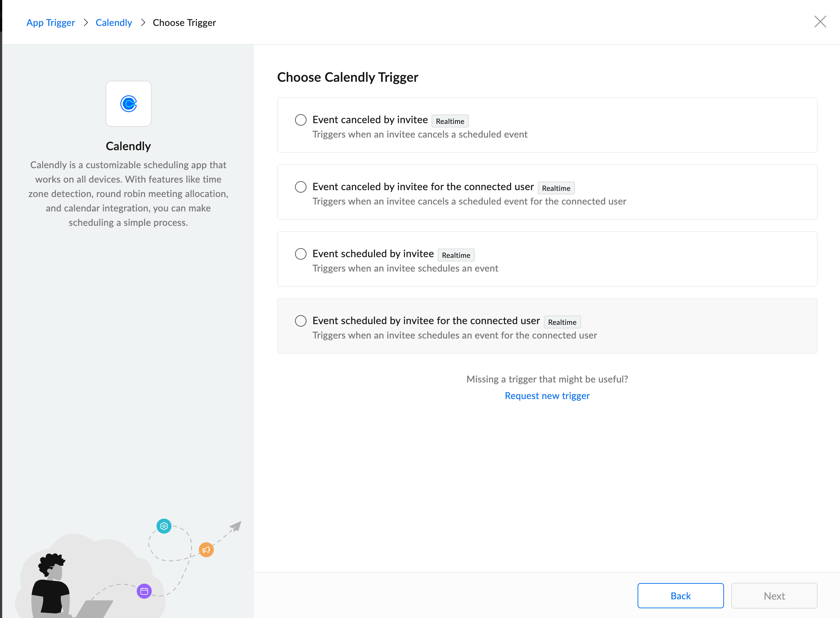This screenshot has height=618, width=840.
Task: Close the trigger dialog with X
Action: point(820,22)
